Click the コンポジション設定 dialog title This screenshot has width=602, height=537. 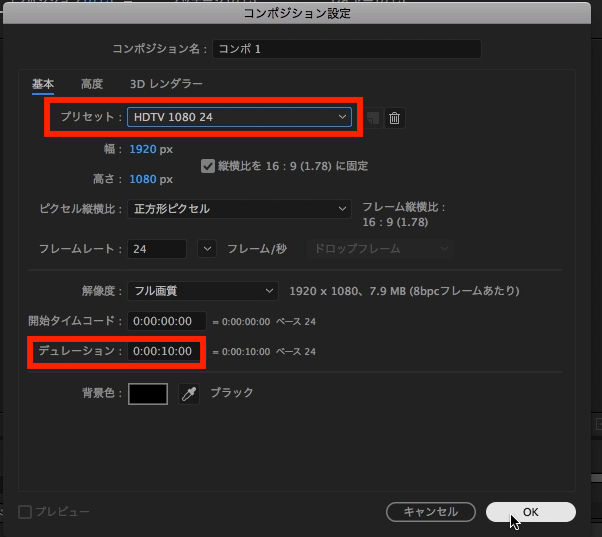point(297,13)
